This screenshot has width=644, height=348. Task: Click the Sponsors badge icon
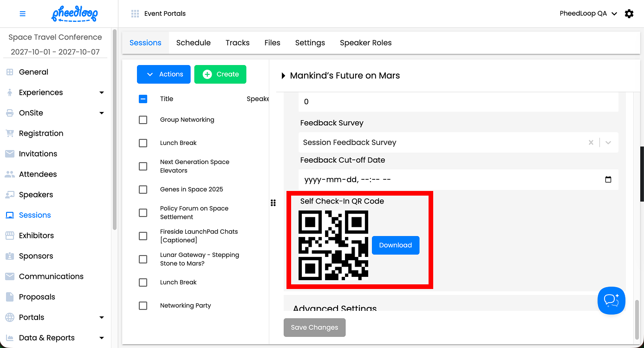[x=10, y=256]
